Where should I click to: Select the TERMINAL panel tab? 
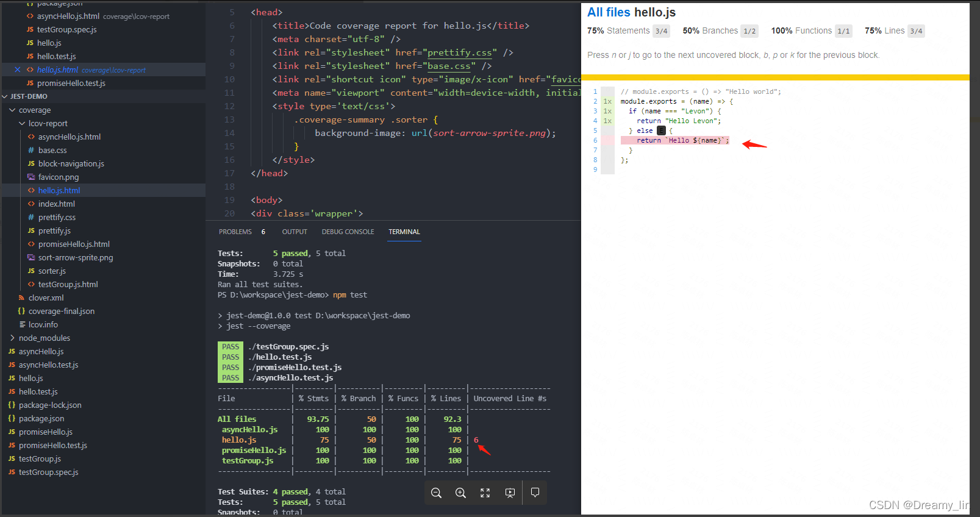[404, 232]
